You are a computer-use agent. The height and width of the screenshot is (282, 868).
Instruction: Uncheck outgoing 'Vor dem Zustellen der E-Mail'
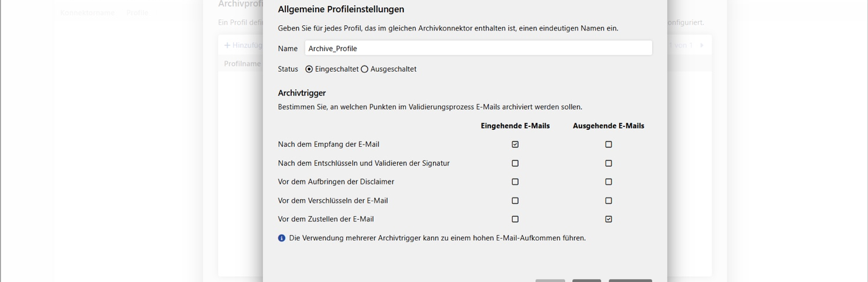(609, 219)
